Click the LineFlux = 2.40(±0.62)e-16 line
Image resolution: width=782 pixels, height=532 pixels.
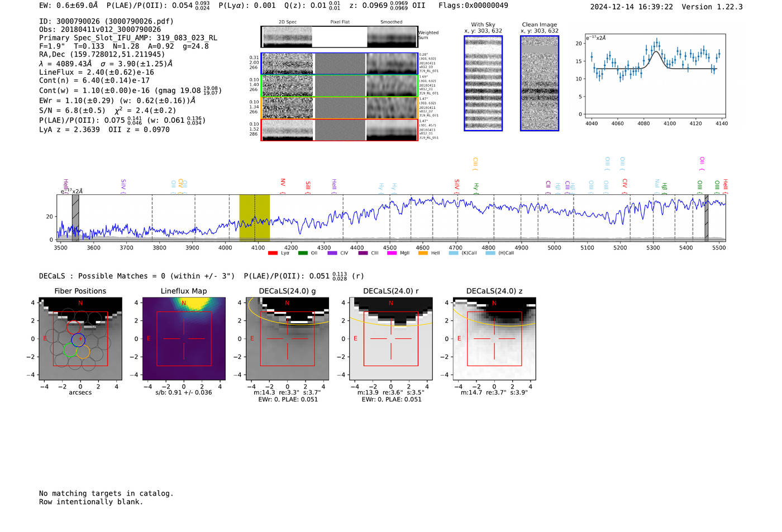[97, 73]
